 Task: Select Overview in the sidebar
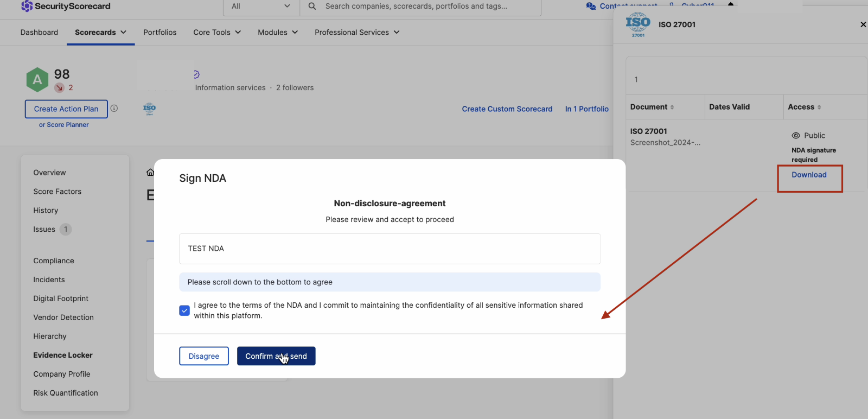pos(49,173)
